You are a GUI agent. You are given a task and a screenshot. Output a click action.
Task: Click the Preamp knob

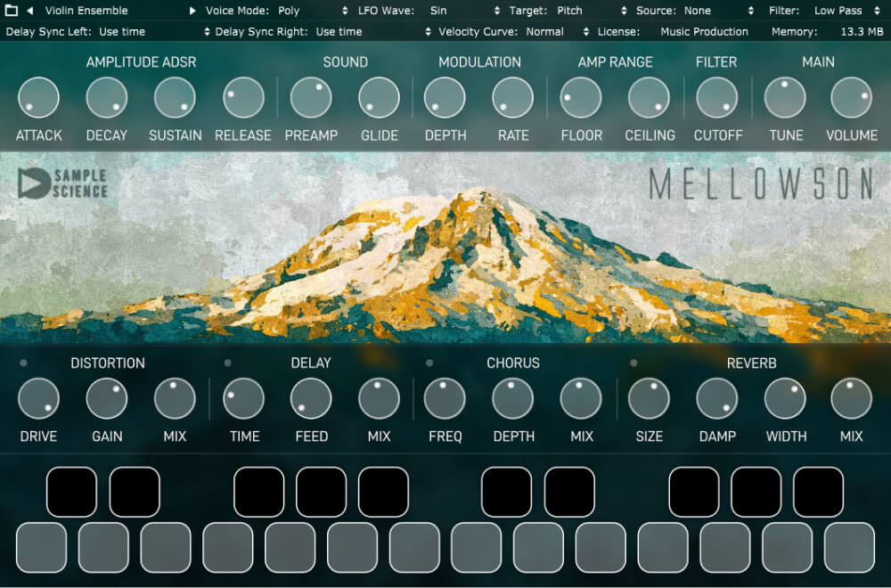point(311,98)
